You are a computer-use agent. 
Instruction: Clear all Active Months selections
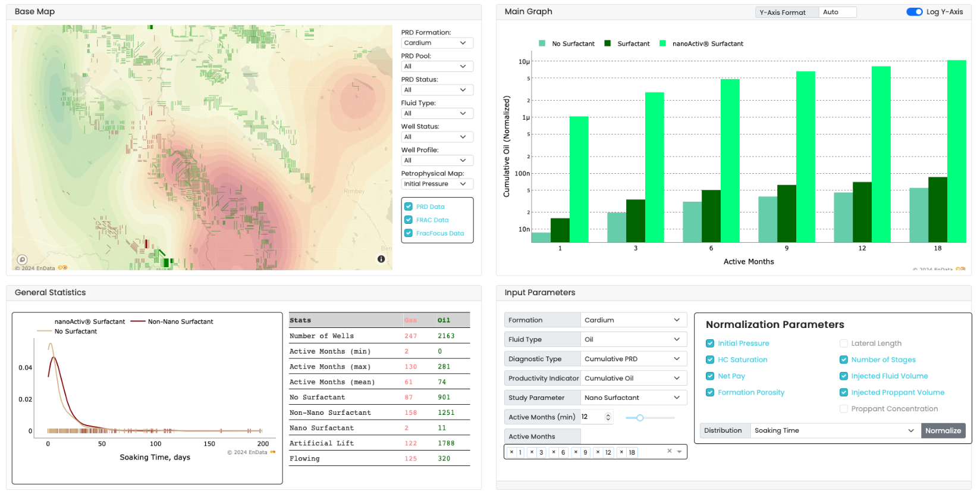click(670, 451)
